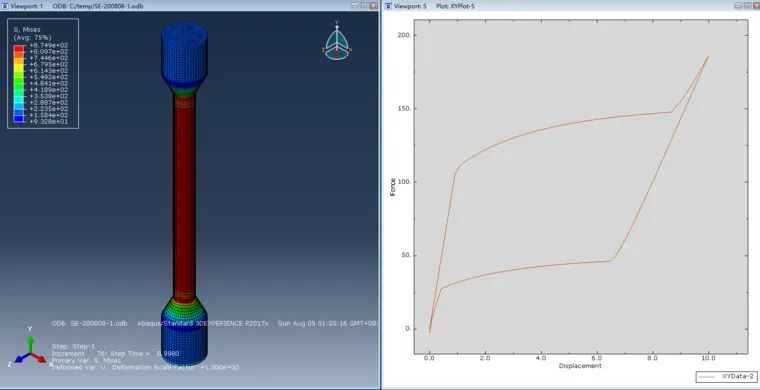Select the 'Displacement' X-axis title
Viewport: 760px width, 390px height.
[580, 366]
